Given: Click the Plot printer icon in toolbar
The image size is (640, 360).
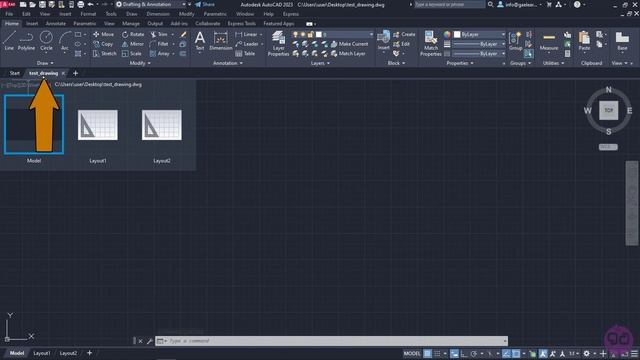Looking at the screenshot, I should click(x=80, y=4).
